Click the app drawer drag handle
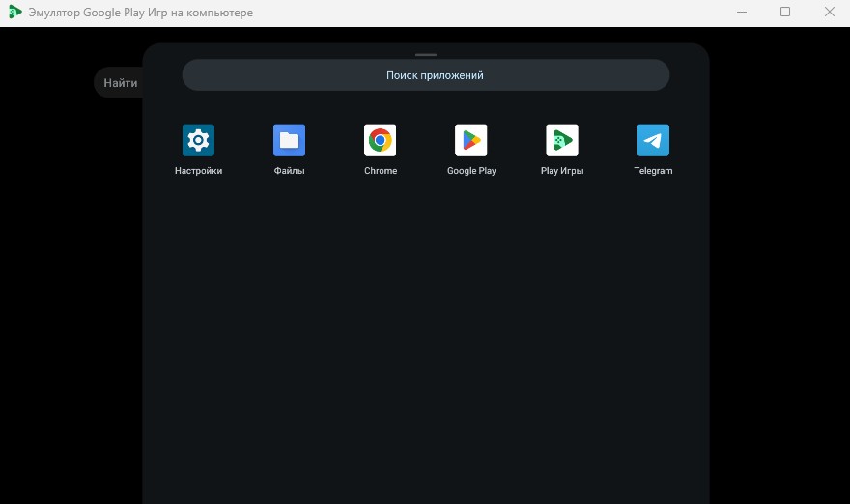 pos(426,55)
